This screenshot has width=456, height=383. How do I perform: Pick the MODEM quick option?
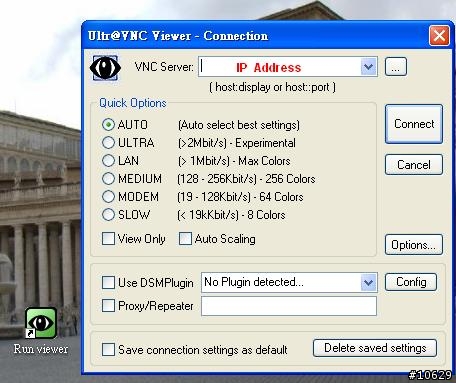tap(108, 197)
